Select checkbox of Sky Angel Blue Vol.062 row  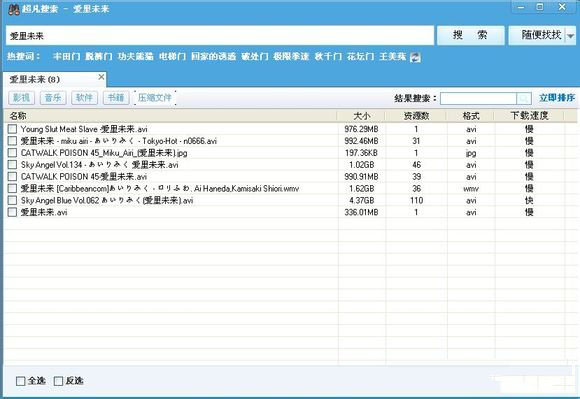click(x=12, y=200)
